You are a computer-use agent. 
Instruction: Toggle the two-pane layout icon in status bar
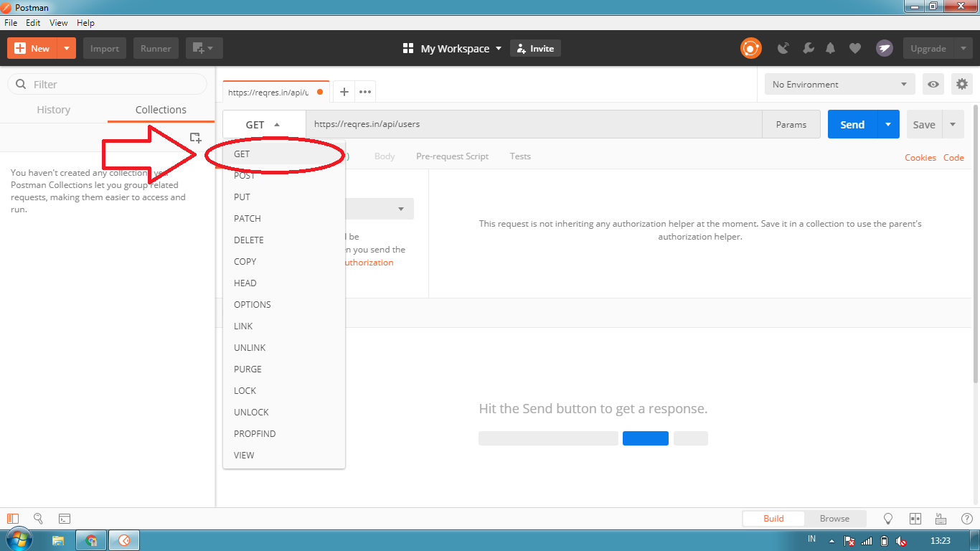pyautogui.click(x=915, y=518)
